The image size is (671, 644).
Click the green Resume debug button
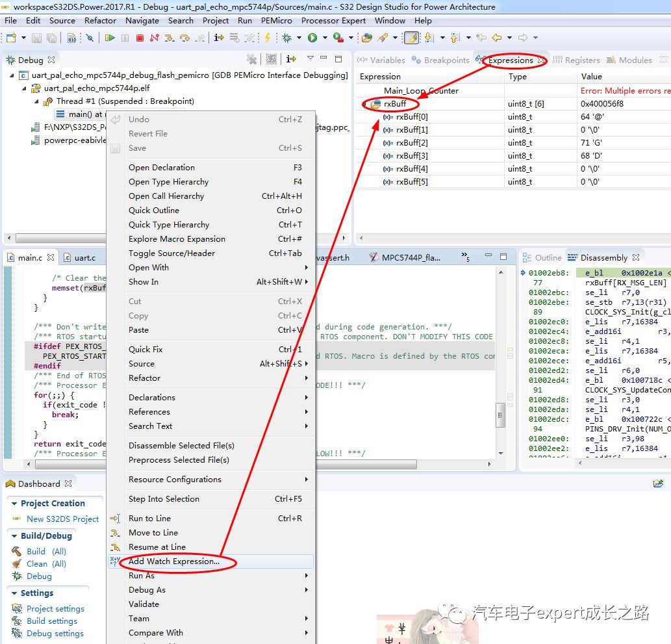tap(110, 38)
